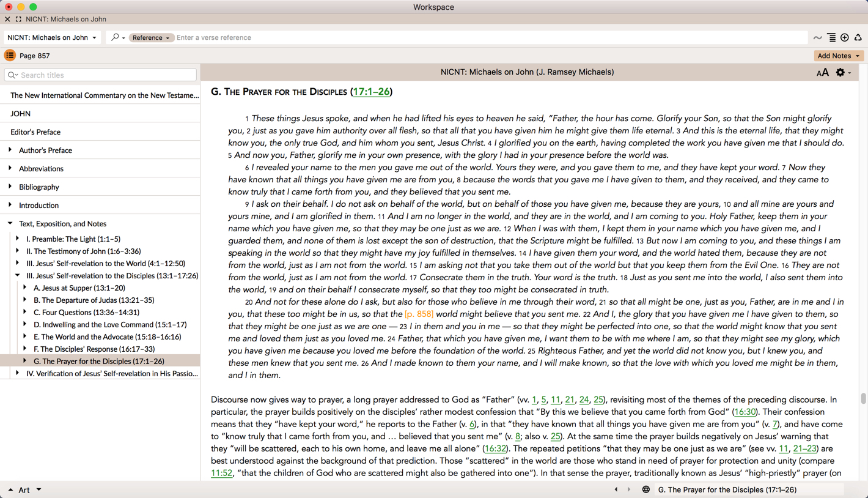
Task: Open the magnifying glass search options
Action: (117, 37)
